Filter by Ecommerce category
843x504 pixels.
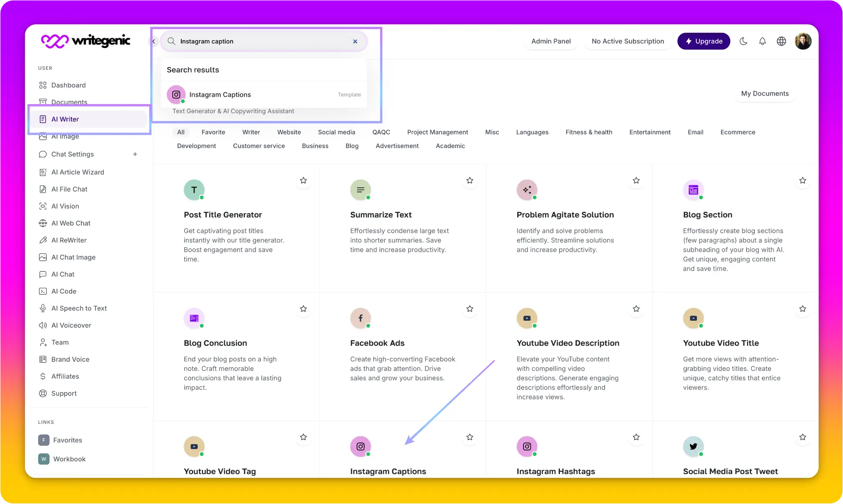tap(738, 132)
